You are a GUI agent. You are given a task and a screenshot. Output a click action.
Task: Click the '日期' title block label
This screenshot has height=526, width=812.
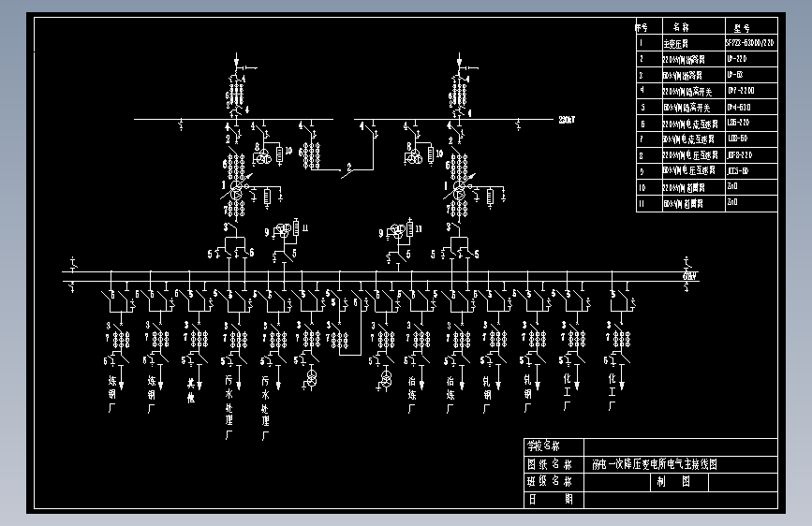[550, 499]
